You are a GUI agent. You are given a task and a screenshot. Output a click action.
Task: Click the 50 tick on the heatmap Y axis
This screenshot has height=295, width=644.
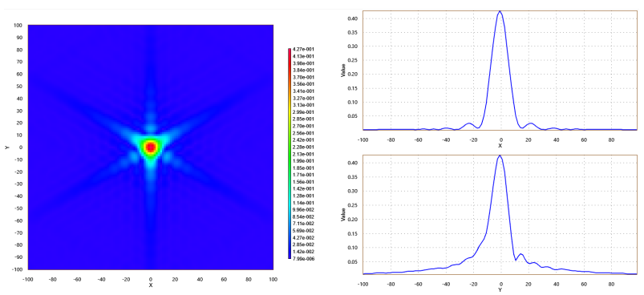coord(19,86)
